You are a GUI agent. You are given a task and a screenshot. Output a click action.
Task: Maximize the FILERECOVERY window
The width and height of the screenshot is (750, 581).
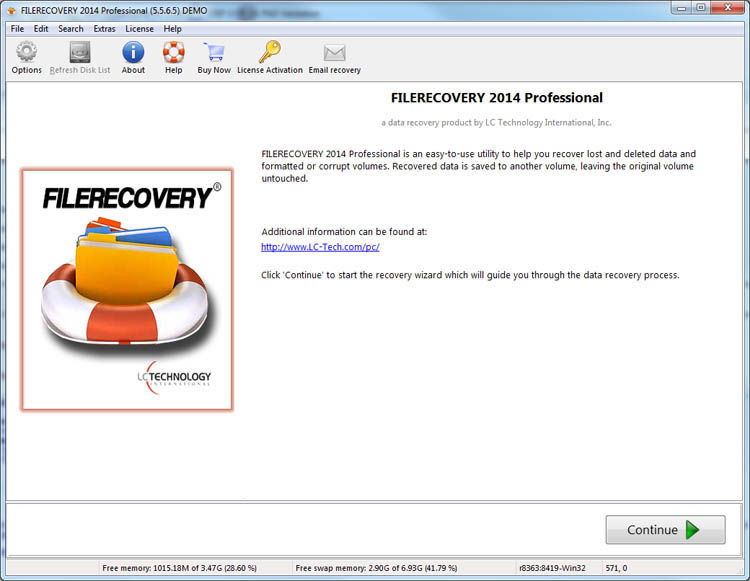pos(701,8)
